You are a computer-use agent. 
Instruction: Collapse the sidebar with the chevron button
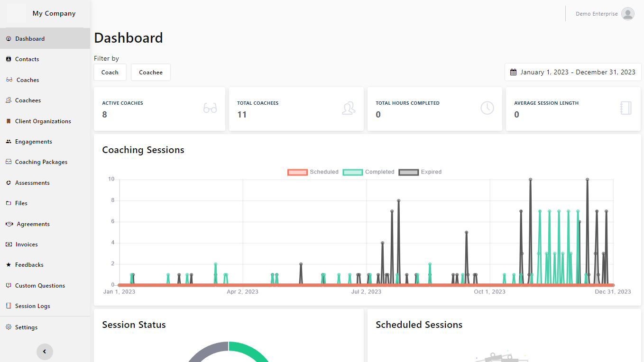pyautogui.click(x=45, y=352)
